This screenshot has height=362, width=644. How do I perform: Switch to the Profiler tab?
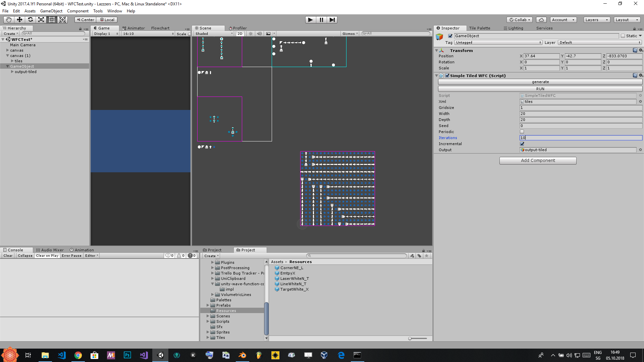[x=238, y=28]
